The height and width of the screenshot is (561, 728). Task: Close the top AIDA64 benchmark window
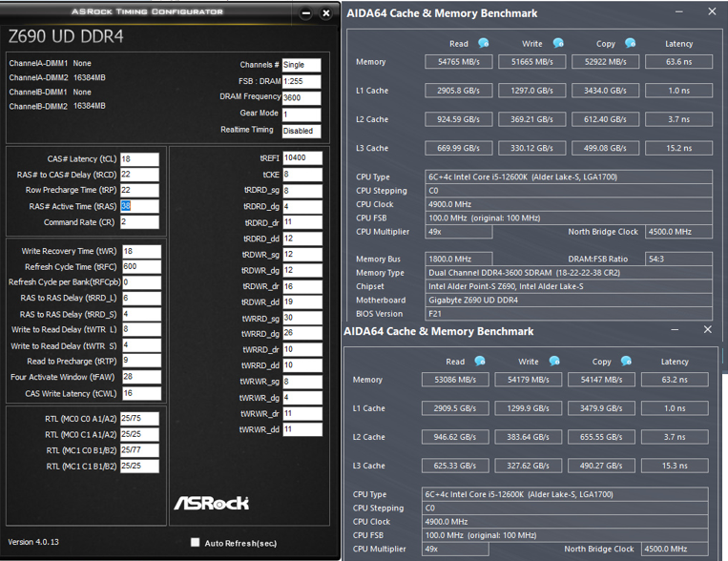[x=712, y=11]
